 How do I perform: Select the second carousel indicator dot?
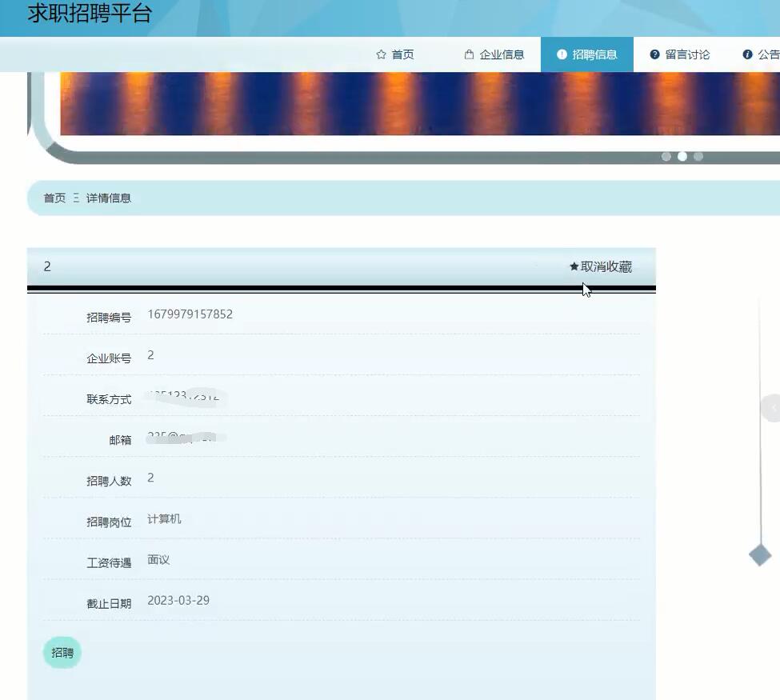(x=682, y=157)
